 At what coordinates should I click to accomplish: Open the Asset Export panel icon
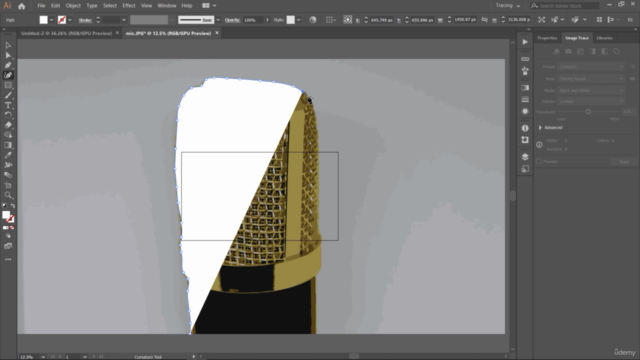click(525, 169)
